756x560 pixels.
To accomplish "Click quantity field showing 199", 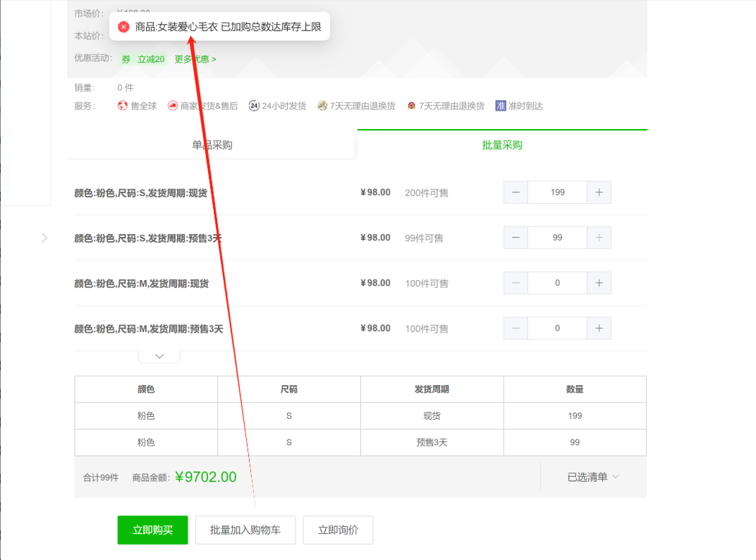I will pos(557,193).
